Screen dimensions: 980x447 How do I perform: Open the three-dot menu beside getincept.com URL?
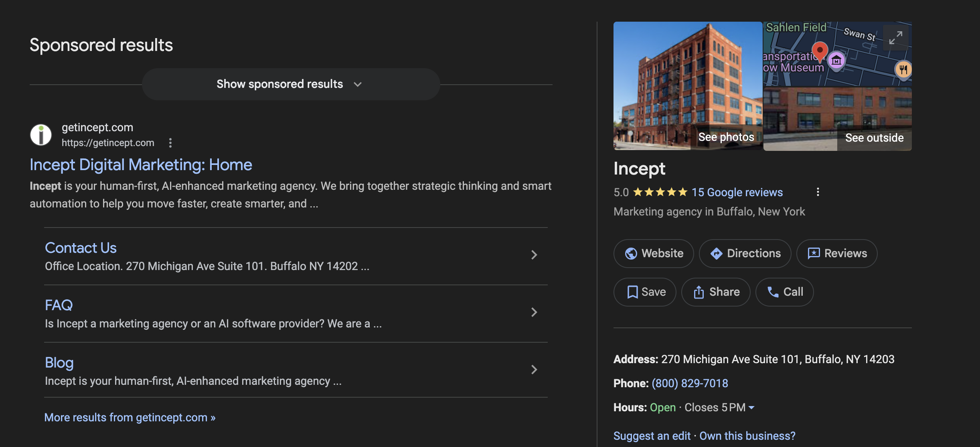170,143
